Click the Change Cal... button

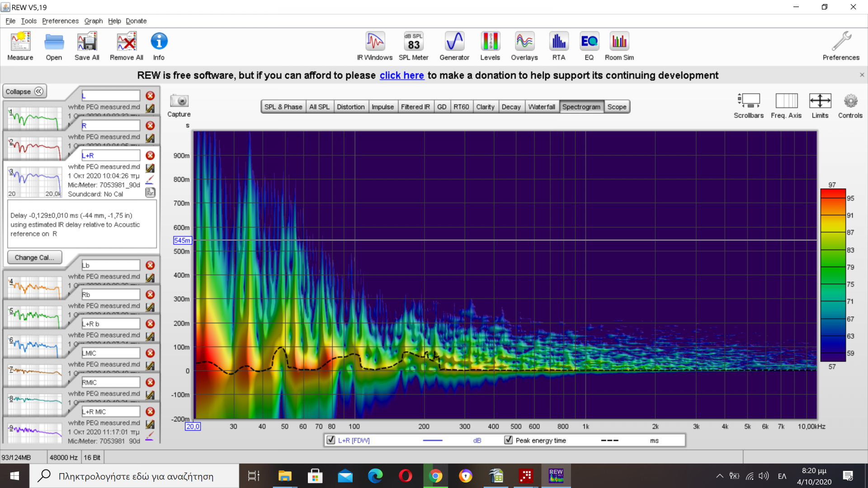(x=34, y=258)
